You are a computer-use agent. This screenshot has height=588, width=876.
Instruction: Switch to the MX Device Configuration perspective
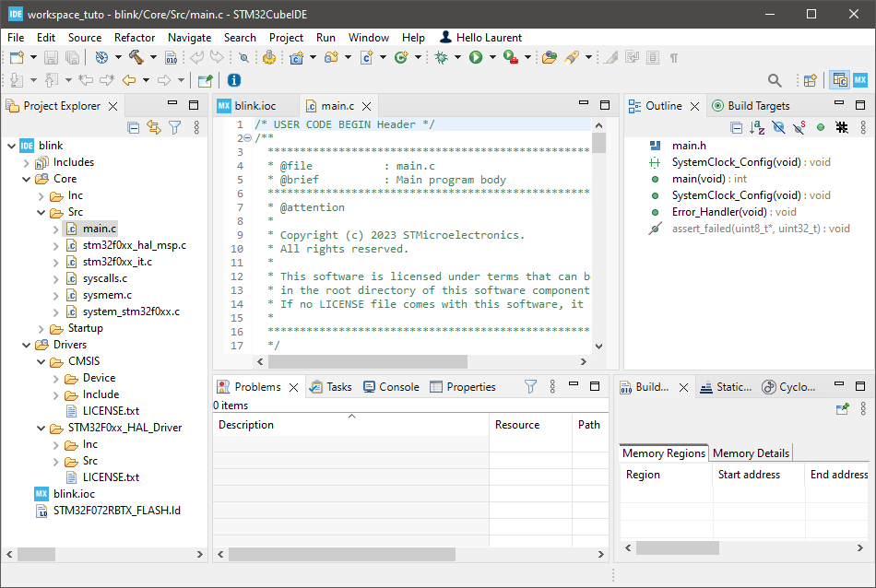click(860, 80)
